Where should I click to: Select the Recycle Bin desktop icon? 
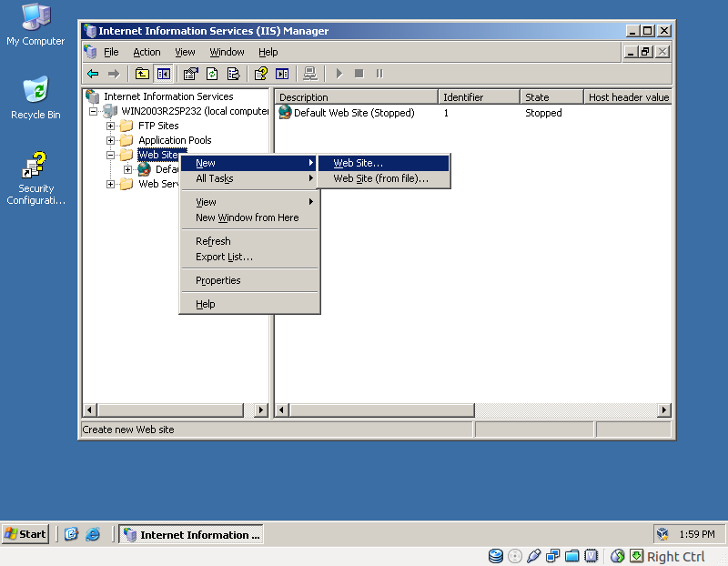tap(35, 98)
